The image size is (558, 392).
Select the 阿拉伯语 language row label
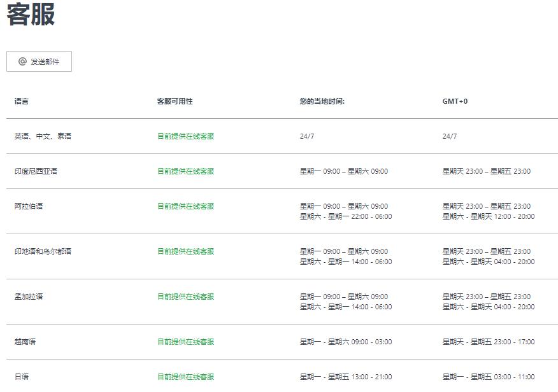[x=29, y=206]
